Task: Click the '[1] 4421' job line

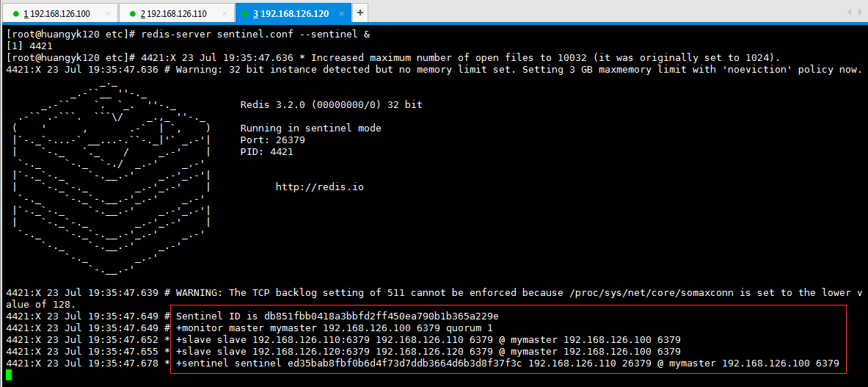Action: [x=29, y=46]
